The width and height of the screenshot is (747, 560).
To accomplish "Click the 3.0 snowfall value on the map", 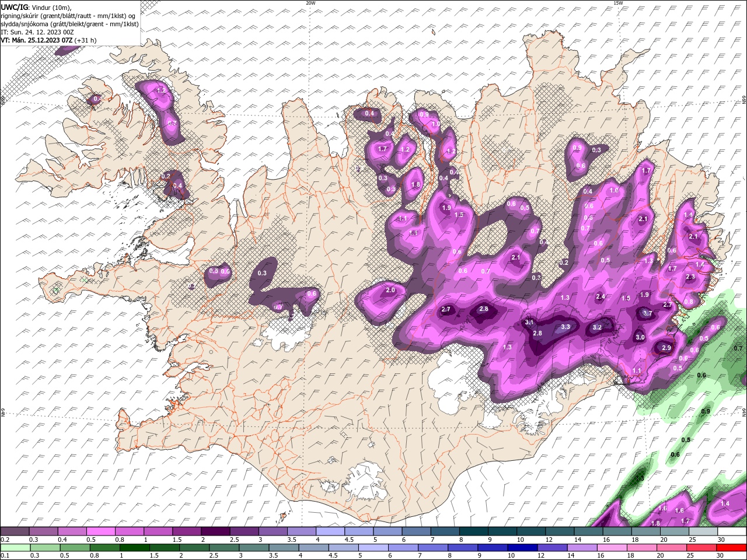I will (640, 337).
